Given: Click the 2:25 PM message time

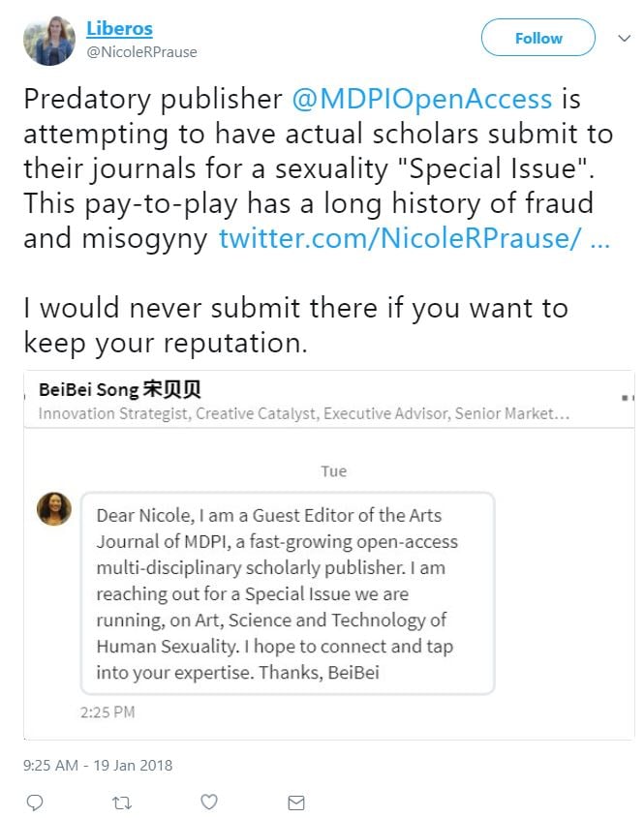Looking at the screenshot, I should pos(107,712).
